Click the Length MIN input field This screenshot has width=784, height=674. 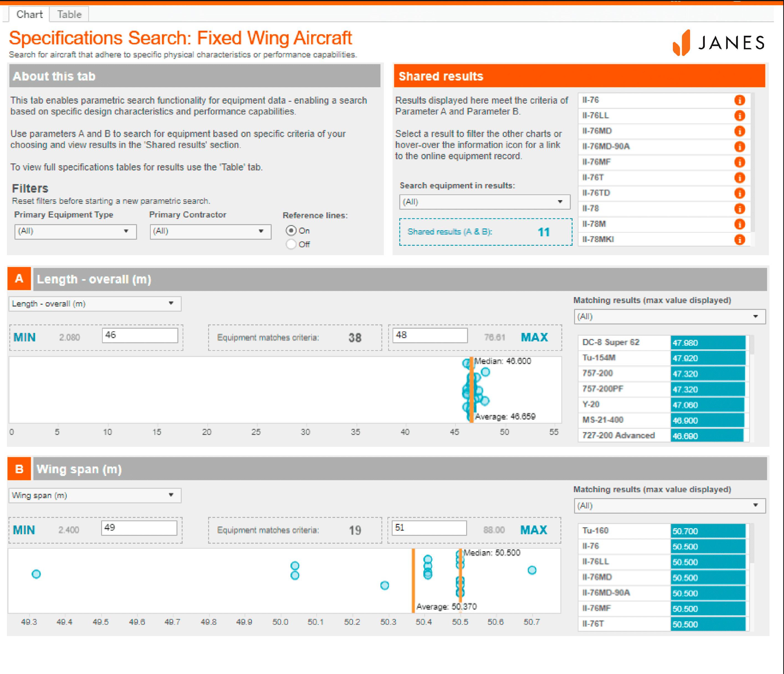(x=140, y=335)
